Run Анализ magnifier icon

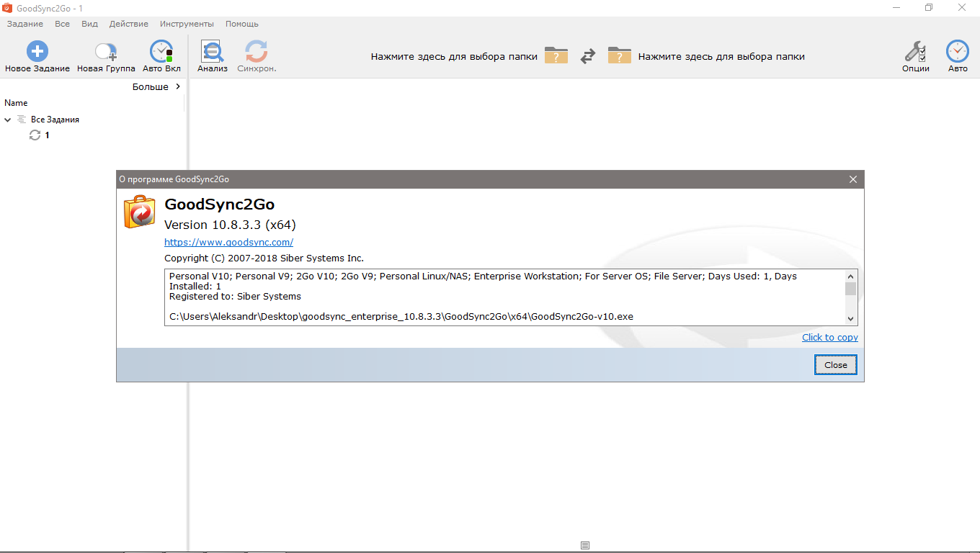click(x=213, y=52)
